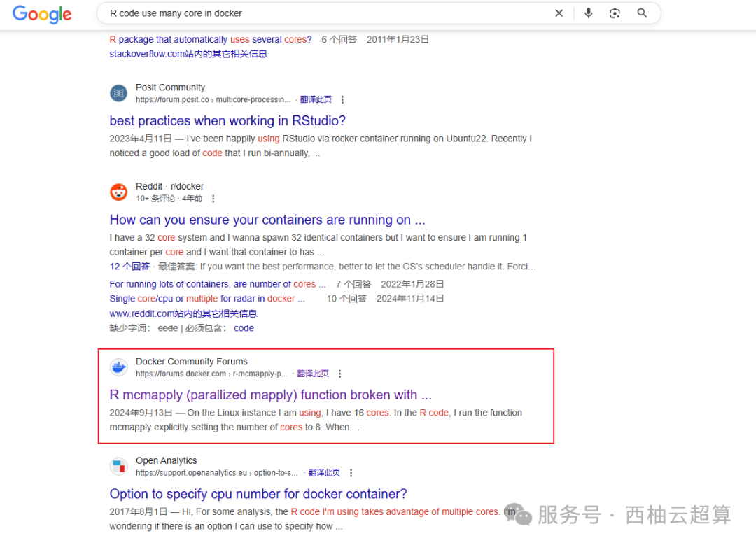Click forums.docker.com URL breadcrumb
Image resolution: width=756 pixels, height=545 pixels.
point(211,374)
